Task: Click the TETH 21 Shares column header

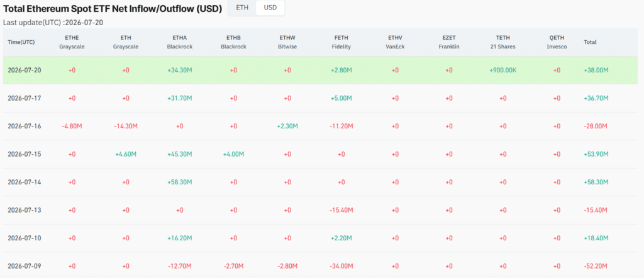Action: click(502, 42)
